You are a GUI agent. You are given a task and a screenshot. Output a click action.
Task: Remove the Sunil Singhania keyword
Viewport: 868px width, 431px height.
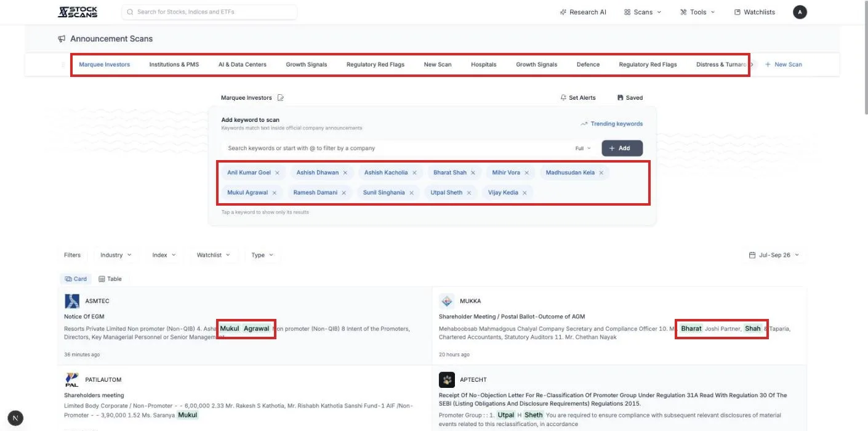(411, 193)
